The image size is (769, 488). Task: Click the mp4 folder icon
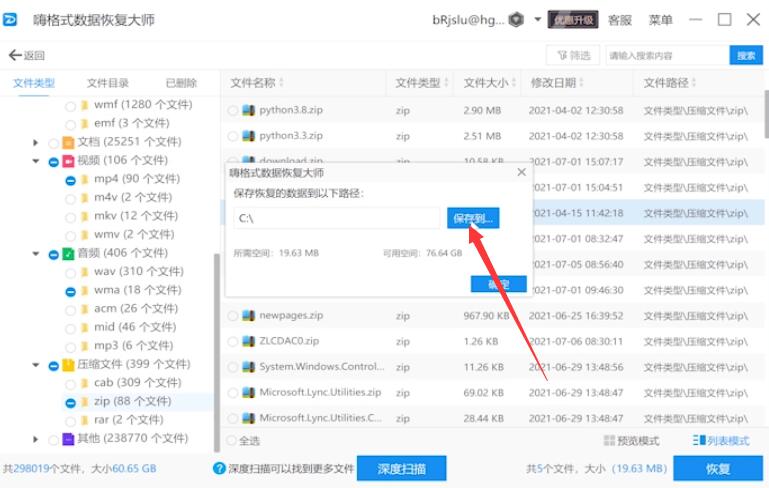(x=84, y=179)
